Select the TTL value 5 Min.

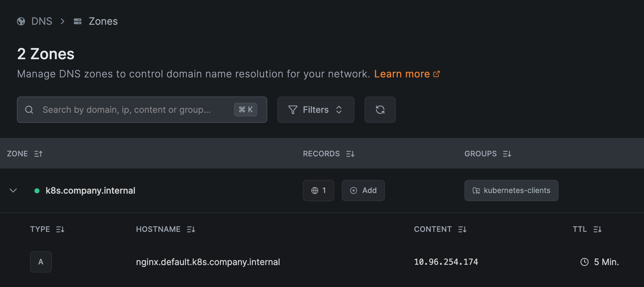606,262
